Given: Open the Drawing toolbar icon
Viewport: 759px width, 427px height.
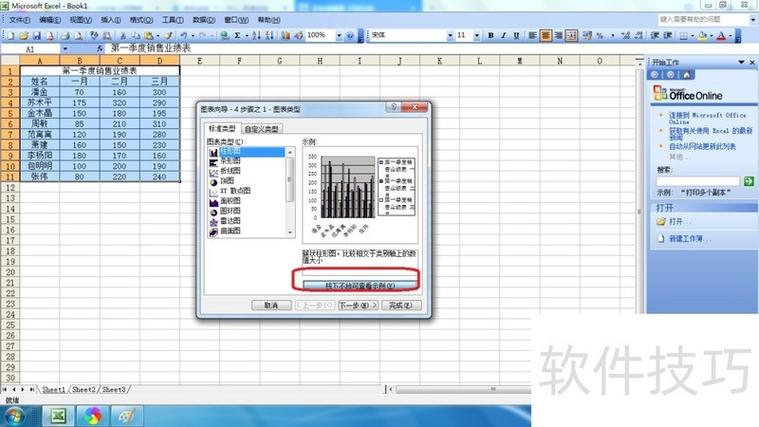Looking at the screenshot, I should pyautogui.click(x=299, y=36).
